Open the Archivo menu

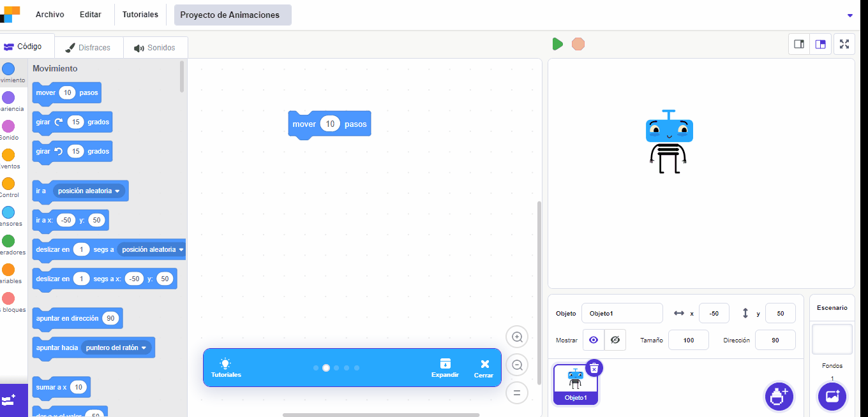[x=50, y=15]
